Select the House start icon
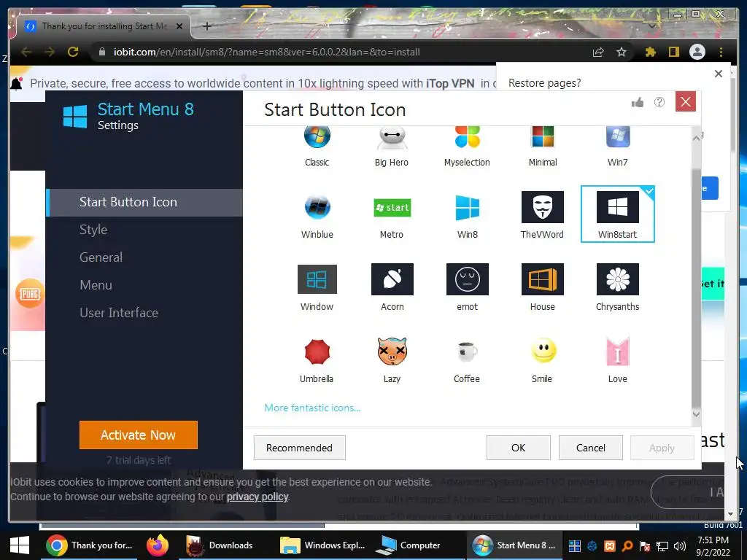The height and width of the screenshot is (560, 747). (542, 287)
